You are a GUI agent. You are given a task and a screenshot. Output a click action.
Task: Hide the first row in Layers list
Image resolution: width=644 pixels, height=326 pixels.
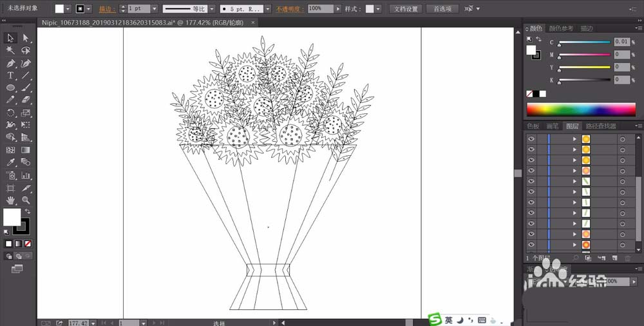pyautogui.click(x=531, y=139)
